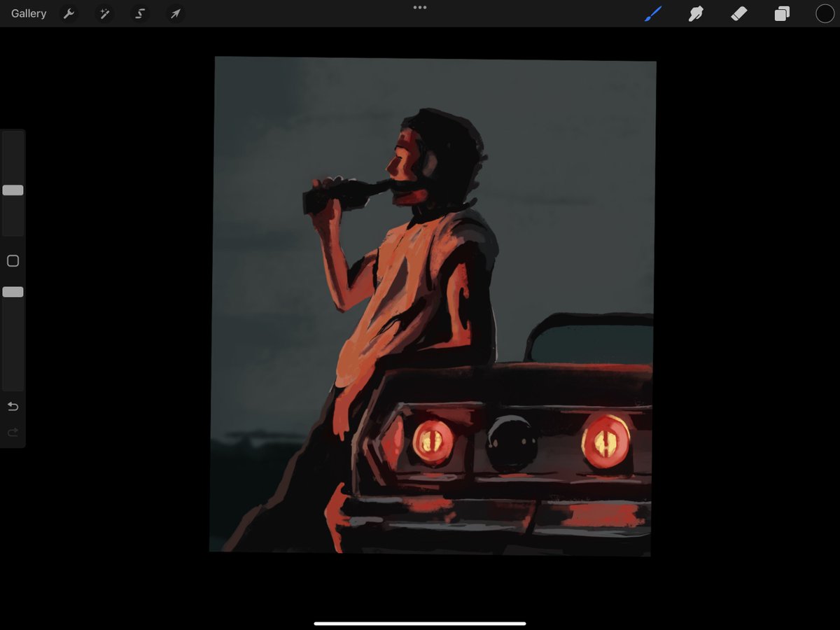Open the three-dot multitasking menu
840x630 pixels.
click(x=420, y=7)
